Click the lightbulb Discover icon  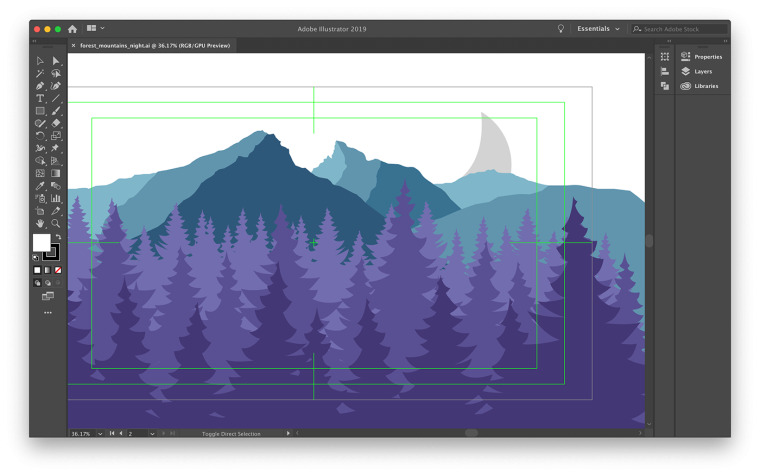point(560,29)
